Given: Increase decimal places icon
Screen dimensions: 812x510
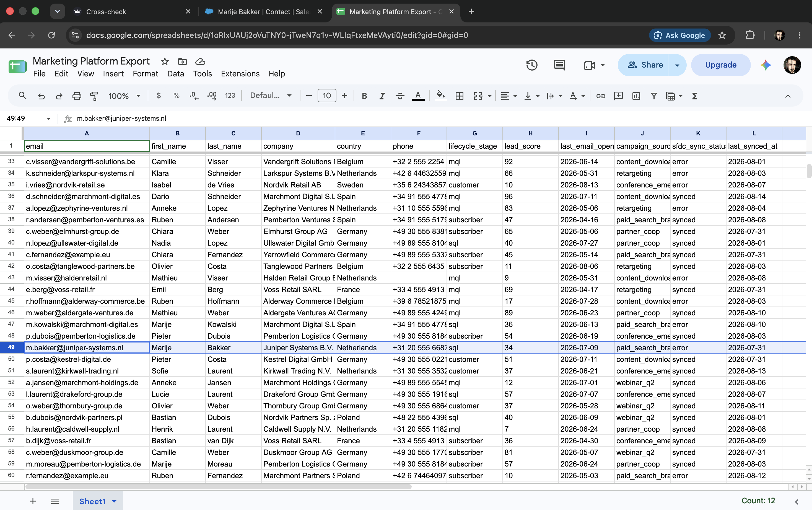Looking at the screenshot, I should 212,96.
